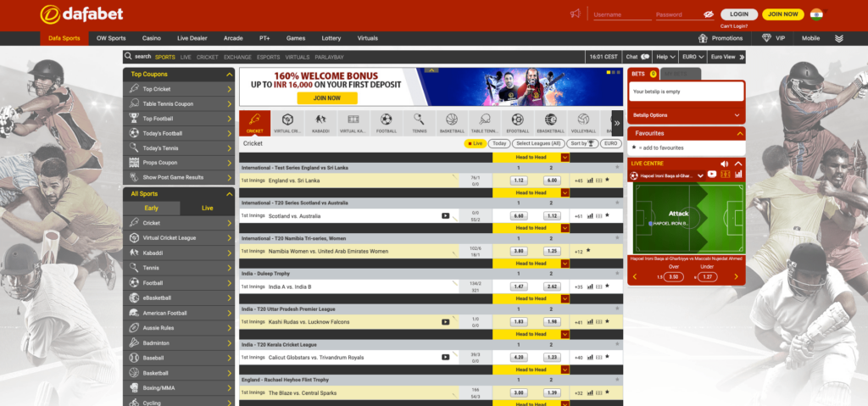The width and height of the screenshot is (868, 406).
Task: Click the Username input field
Action: point(623,15)
